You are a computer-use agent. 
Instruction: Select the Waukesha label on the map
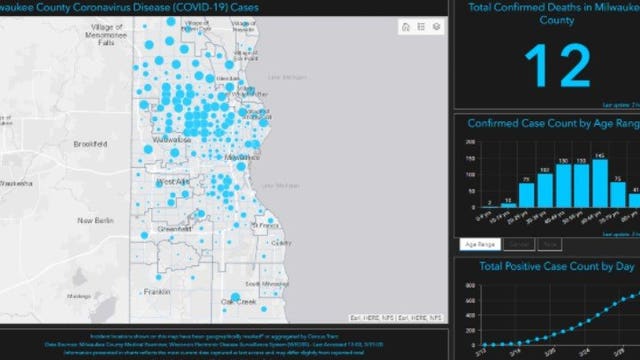tap(16, 184)
